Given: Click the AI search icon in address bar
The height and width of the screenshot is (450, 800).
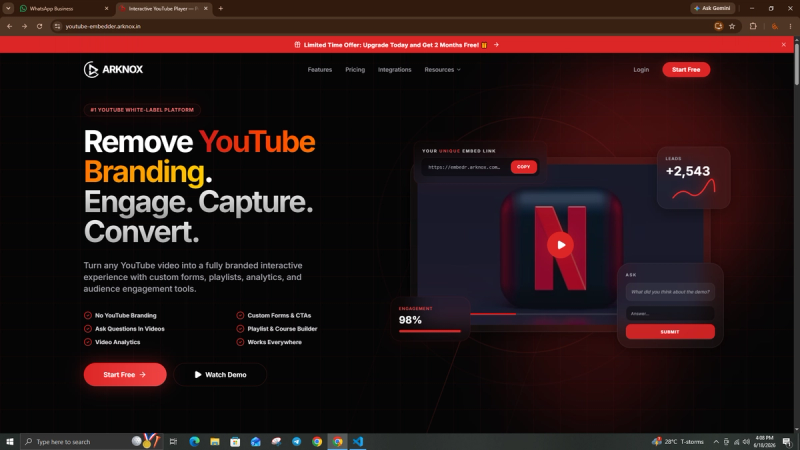Looking at the screenshot, I should [718, 26].
